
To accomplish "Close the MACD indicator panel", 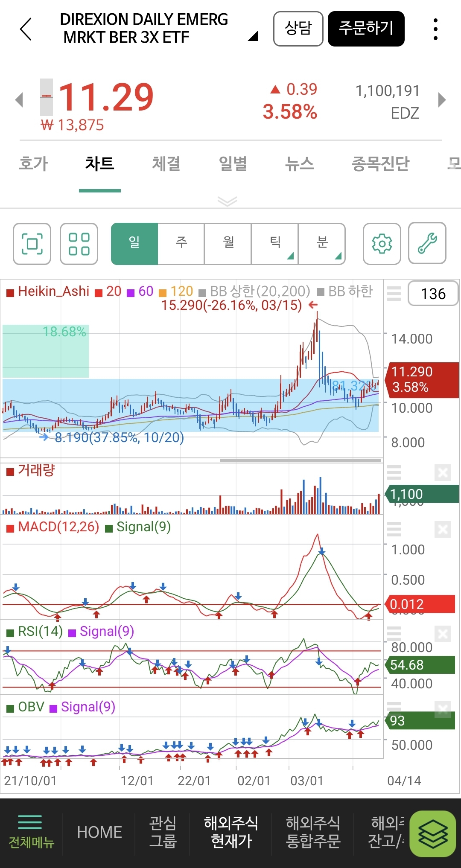I will [443, 529].
